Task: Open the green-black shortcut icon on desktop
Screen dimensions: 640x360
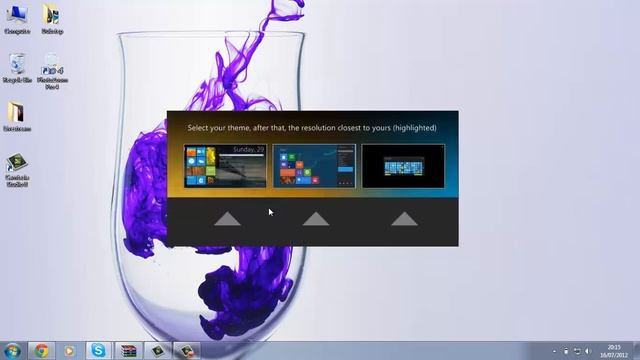Action: pos(17,170)
